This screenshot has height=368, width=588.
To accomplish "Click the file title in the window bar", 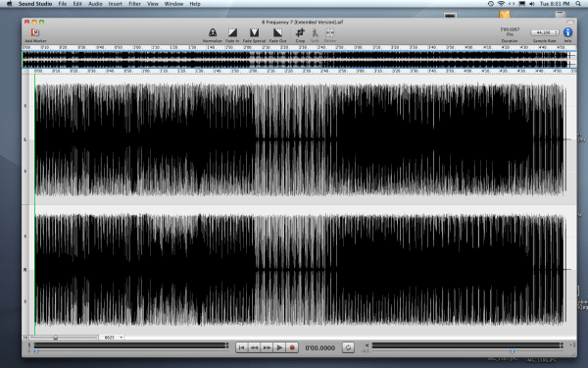I will 302,23.
